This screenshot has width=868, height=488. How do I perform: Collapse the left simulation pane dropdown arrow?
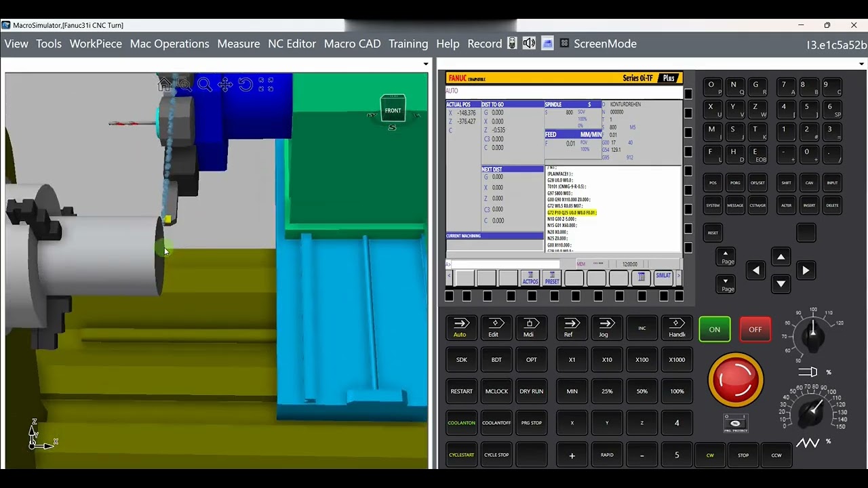point(426,64)
